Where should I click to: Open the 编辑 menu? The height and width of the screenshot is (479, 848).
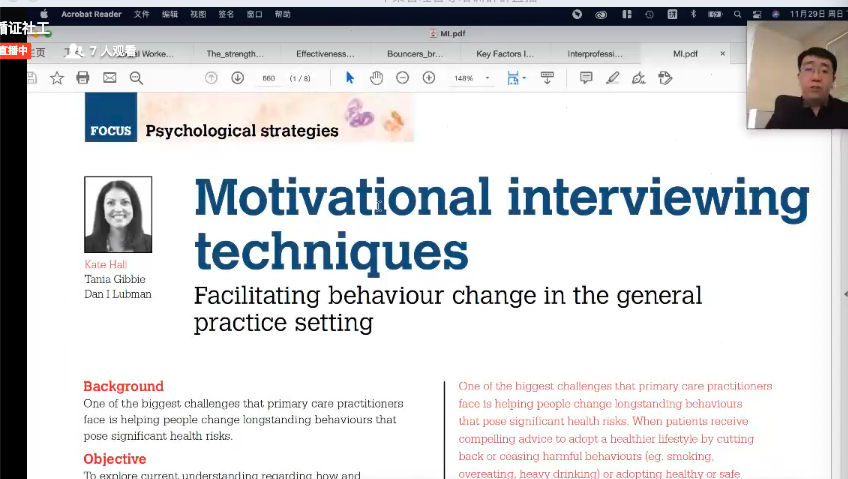point(170,14)
